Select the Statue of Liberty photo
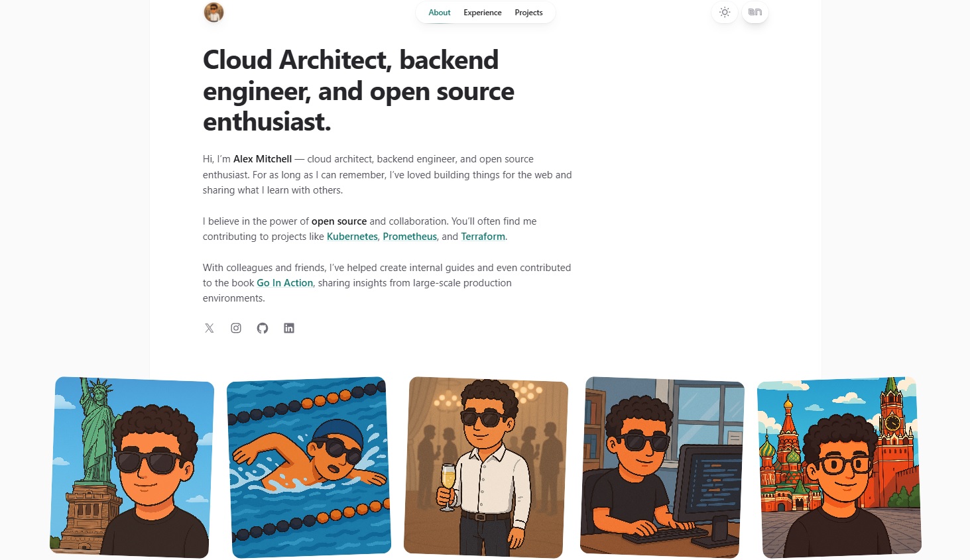 (131, 467)
